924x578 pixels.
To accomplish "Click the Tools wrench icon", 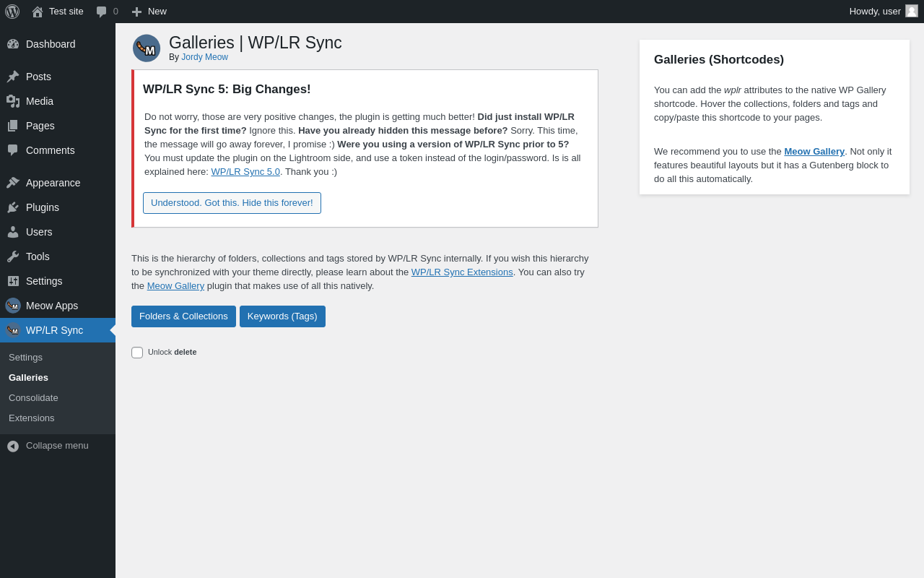I will (13, 256).
